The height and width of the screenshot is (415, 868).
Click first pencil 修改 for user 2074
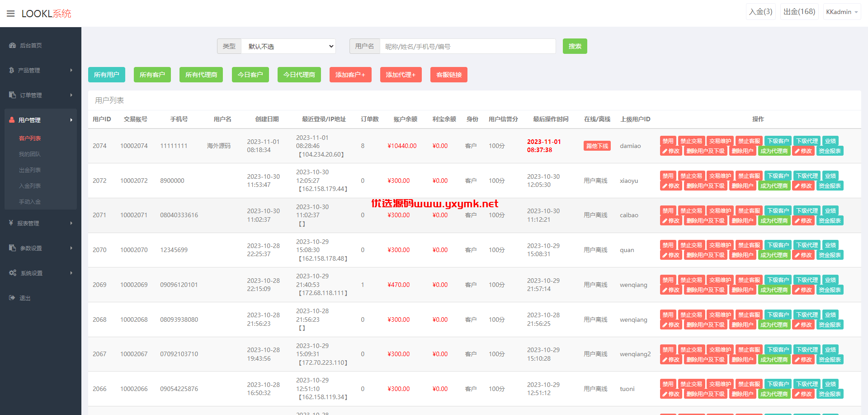coord(671,151)
